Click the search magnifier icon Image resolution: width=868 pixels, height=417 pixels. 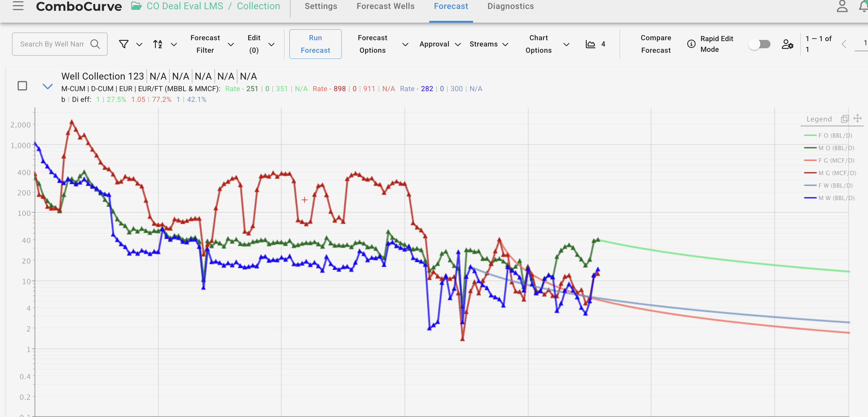tap(95, 44)
